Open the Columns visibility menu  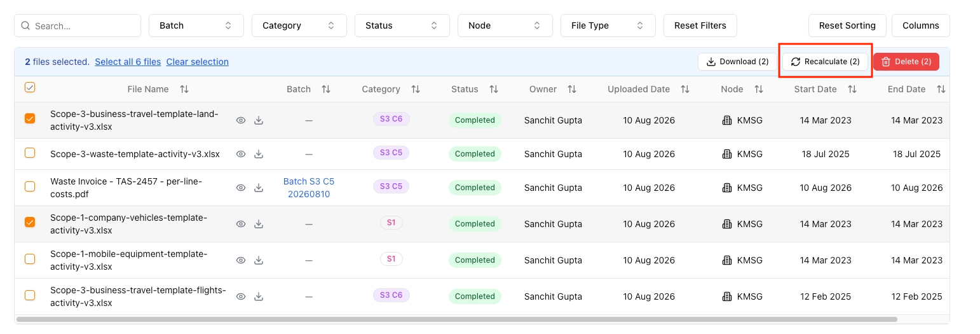pyautogui.click(x=920, y=25)
